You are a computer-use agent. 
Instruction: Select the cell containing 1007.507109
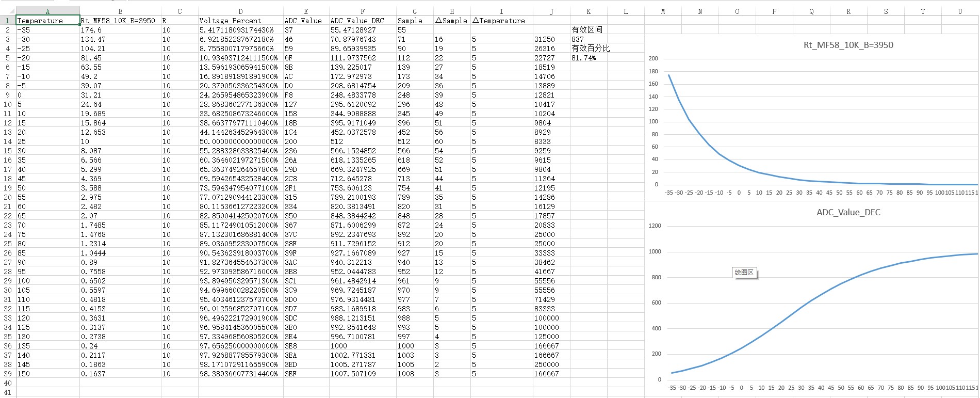pos(362,374)
